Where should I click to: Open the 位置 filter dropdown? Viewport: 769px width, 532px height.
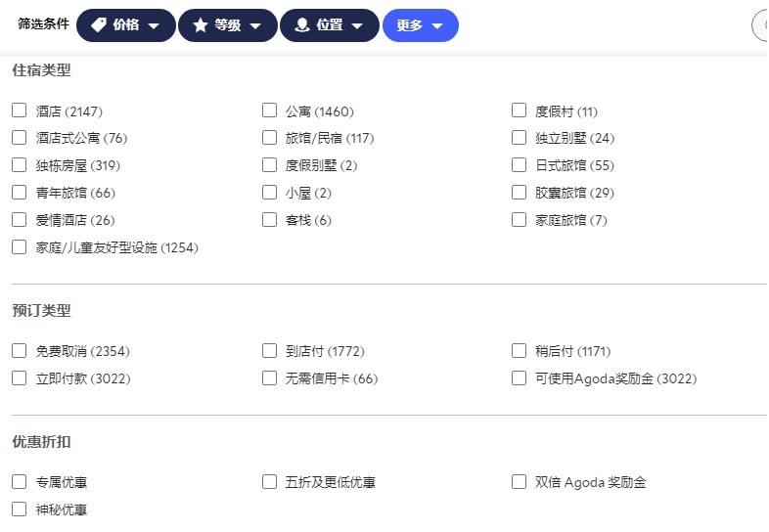[330, 25]
